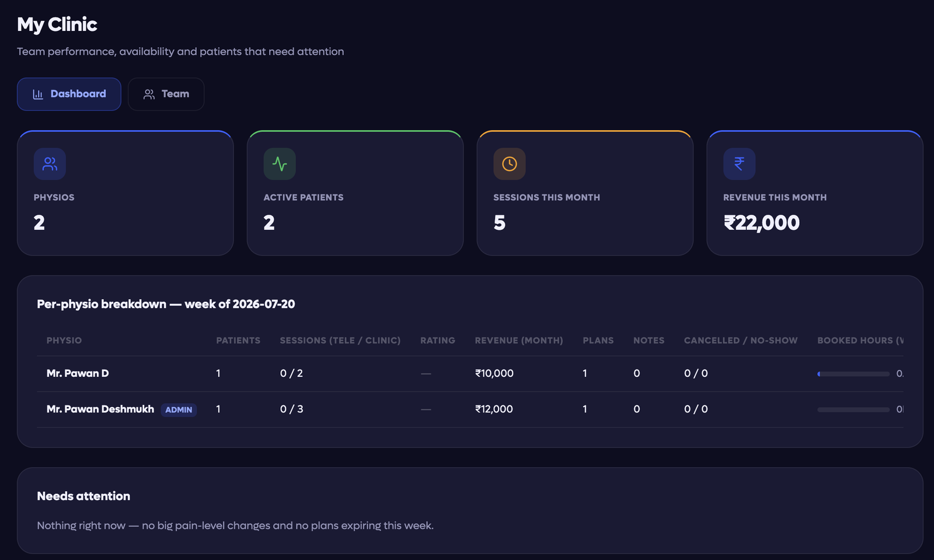Select the Revenue This Month ₹22,000 card
Screen dimensions: 934x560
[x=815, y=193]
